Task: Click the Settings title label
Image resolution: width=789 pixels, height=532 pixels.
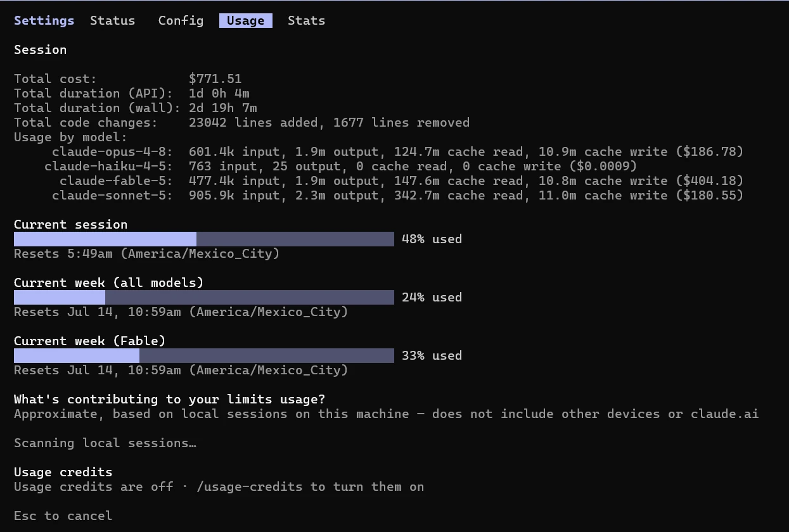Action: click(x=44, y=20)
